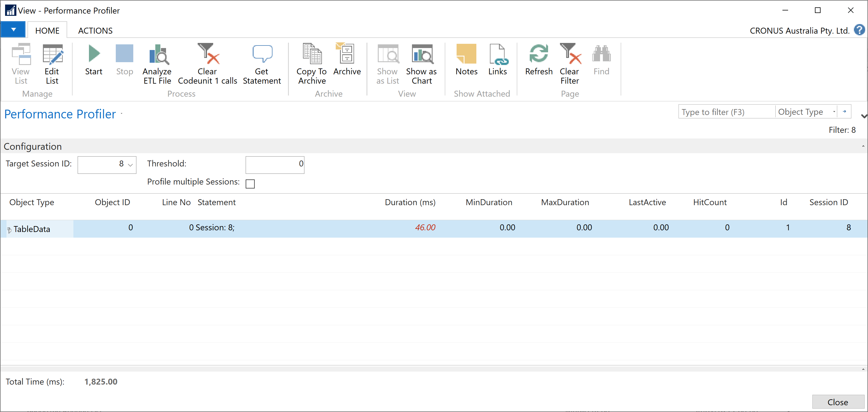The width and height of the screenshot is (868, 412).
Task: Click the Object ID column header
Action: point(112,202)
